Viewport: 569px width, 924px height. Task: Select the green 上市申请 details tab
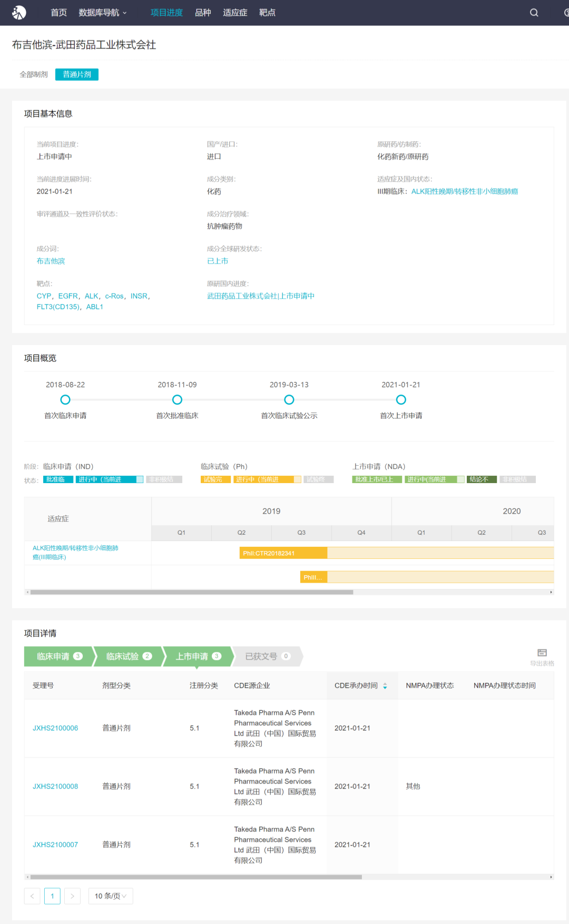[x=197, y=656]
